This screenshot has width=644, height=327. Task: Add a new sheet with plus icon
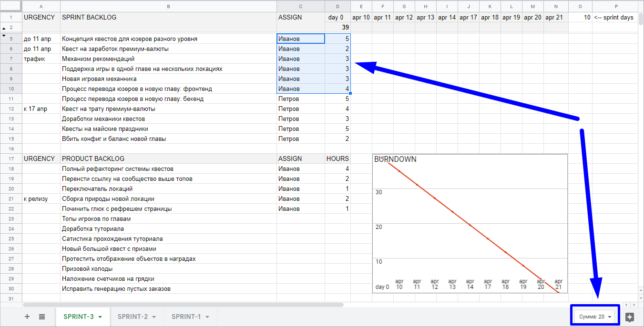(x=27, y=317)
